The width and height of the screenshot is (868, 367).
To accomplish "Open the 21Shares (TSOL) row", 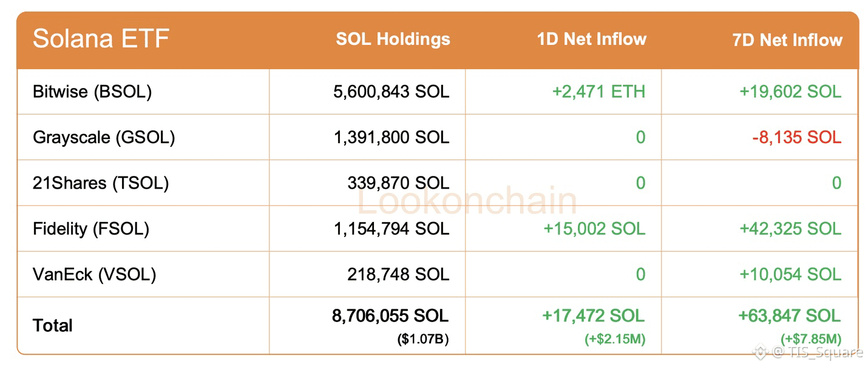I will tap(101, 183).
